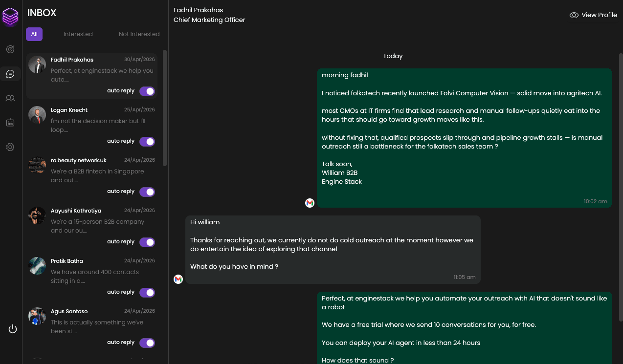Click the Gmail icon beside Fadhil's reply
The height and width of the screenshot is (364, 623).
pyautogui.click(x=178, y=279)
